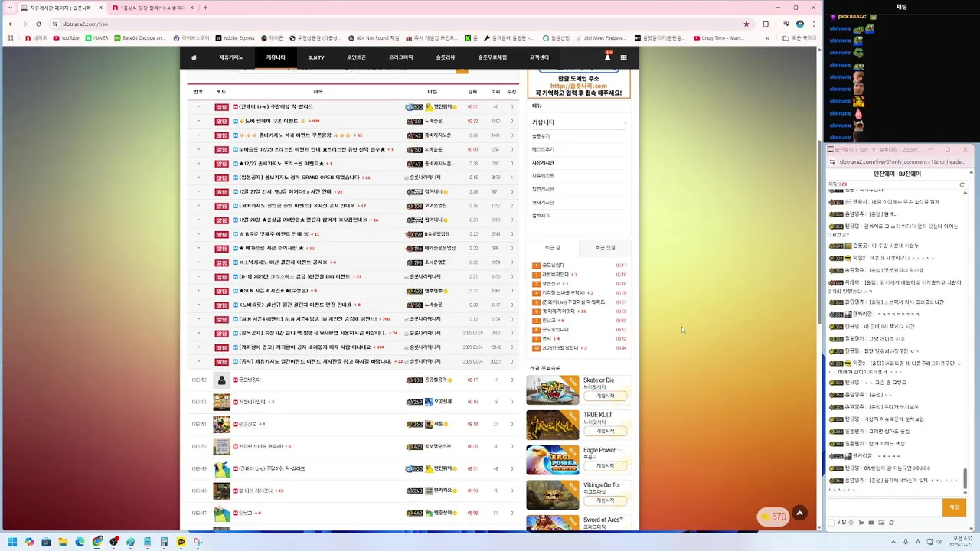980x551 pixels.
Task: Jump back to top of page arrow
Action: point(799,514)
